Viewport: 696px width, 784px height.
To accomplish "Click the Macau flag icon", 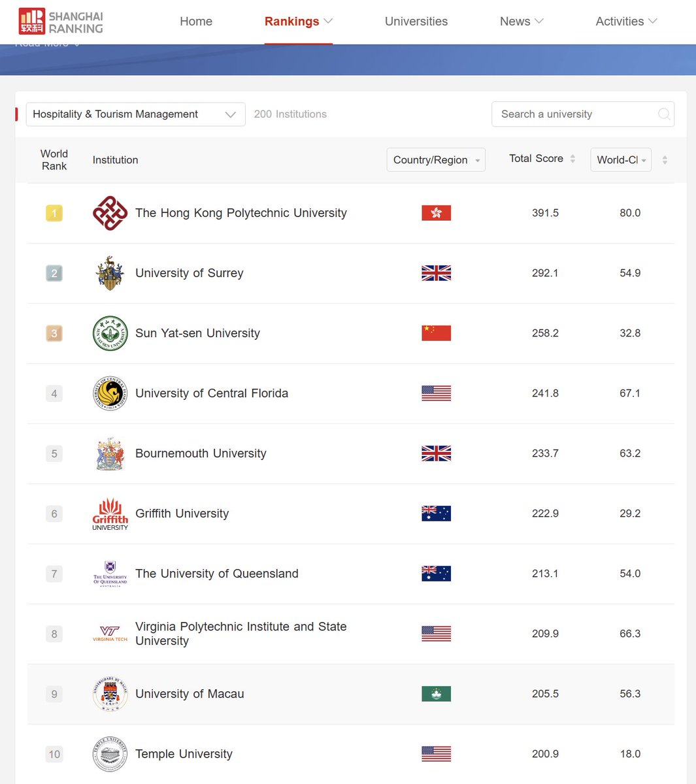I will (437, 694).
